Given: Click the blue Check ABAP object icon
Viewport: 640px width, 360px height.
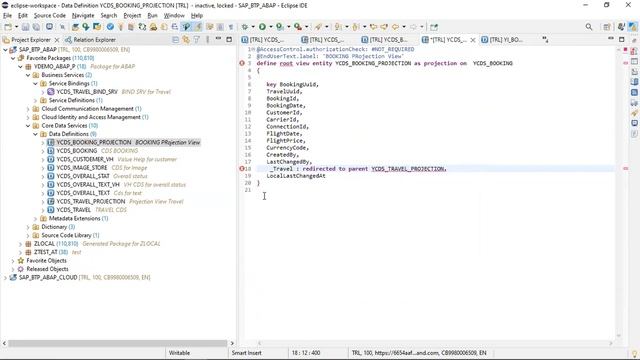Looking at the screenshot, I should tap(110, 27).
